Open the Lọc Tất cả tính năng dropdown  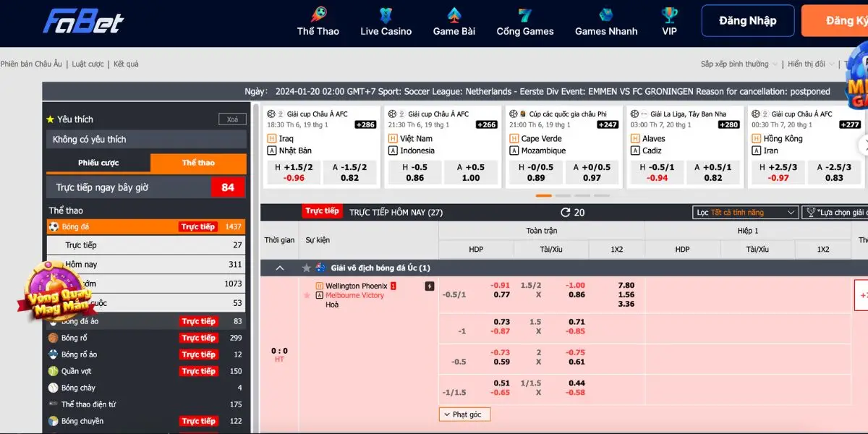(x=745, y=213)
